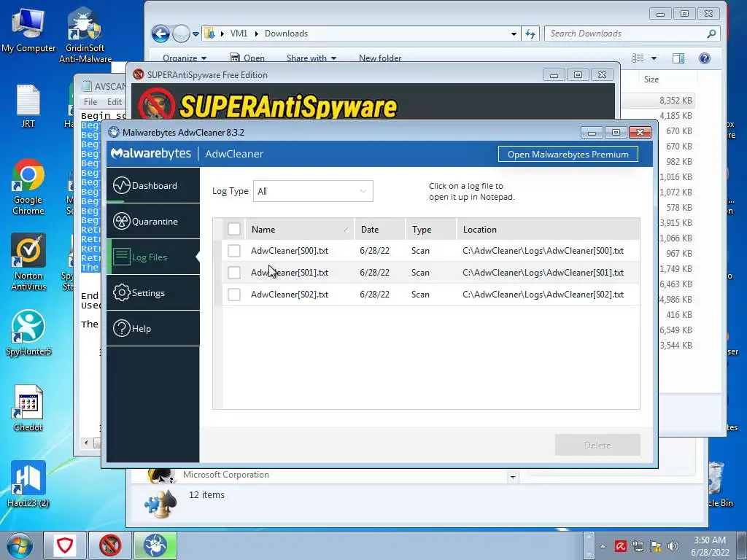Click Open in the Explorer toolbar
Screen dimensions: 747x560
247,58
